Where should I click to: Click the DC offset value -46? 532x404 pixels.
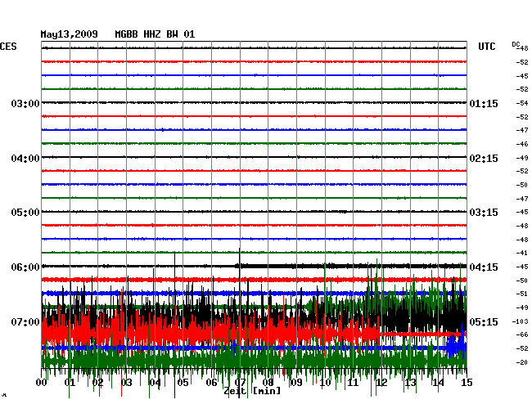pyautogui.click(x=522, y=144)
